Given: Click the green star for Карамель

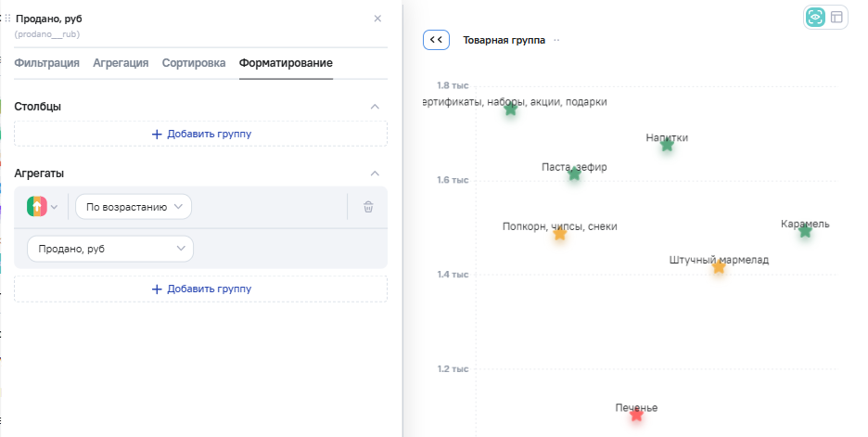Looking at the screenshot, I should pyautogui.click(x=805, y=231).
